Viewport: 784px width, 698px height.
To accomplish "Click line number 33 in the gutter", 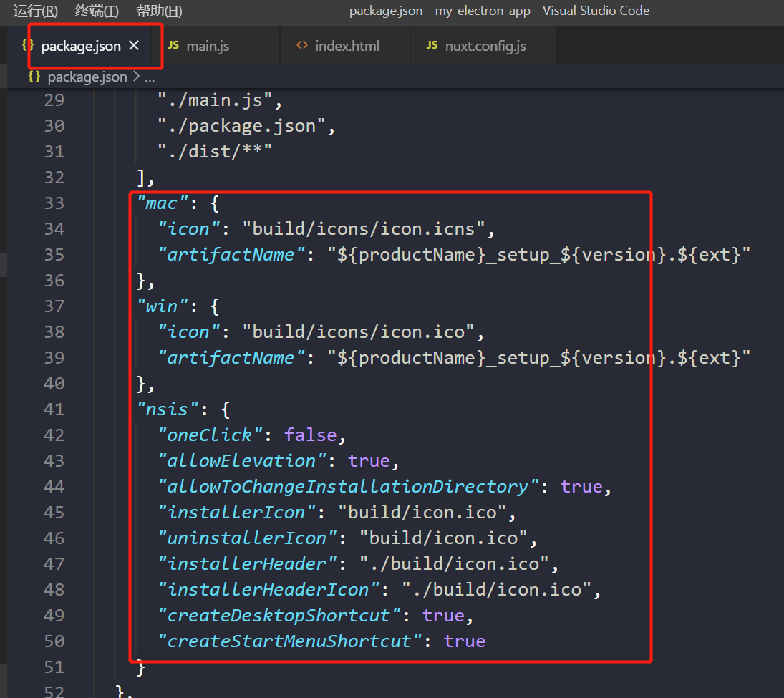I will (54, 203).
